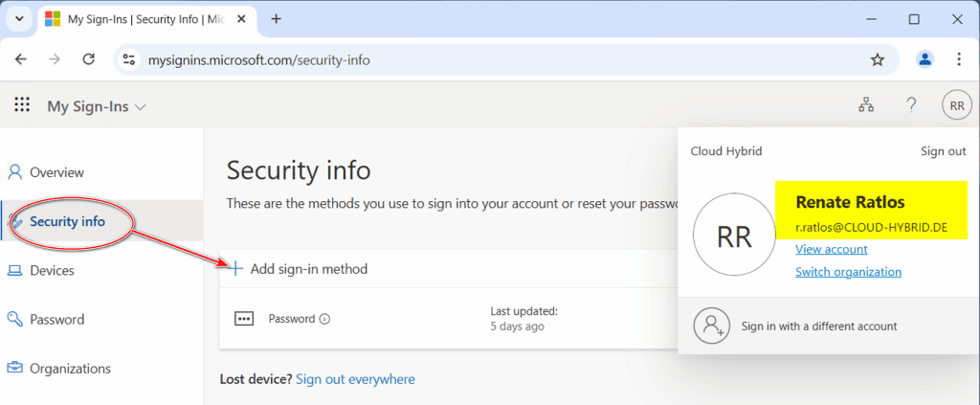Open Chrome profile icon in toolbar
980x405 pixels.
[924, 59]
